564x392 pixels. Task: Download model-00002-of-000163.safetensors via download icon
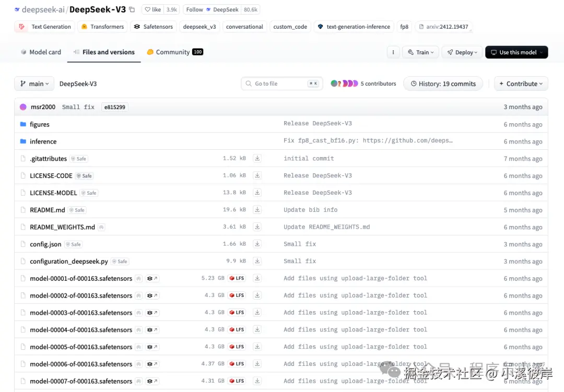coord(257,295)
